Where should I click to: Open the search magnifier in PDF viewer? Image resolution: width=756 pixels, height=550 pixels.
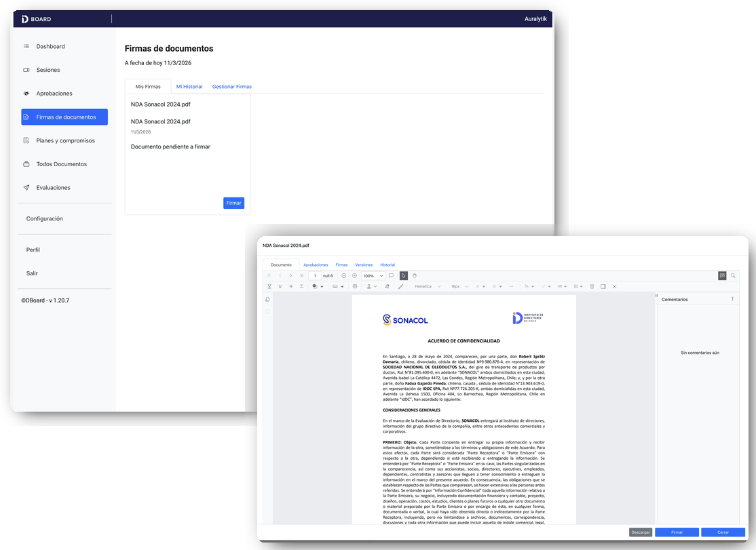733,275
